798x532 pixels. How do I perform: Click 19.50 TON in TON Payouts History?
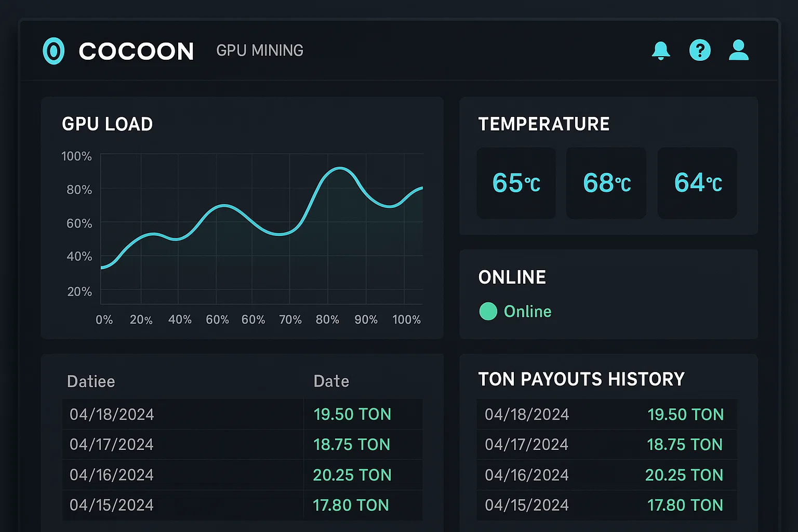pos(685,414)
